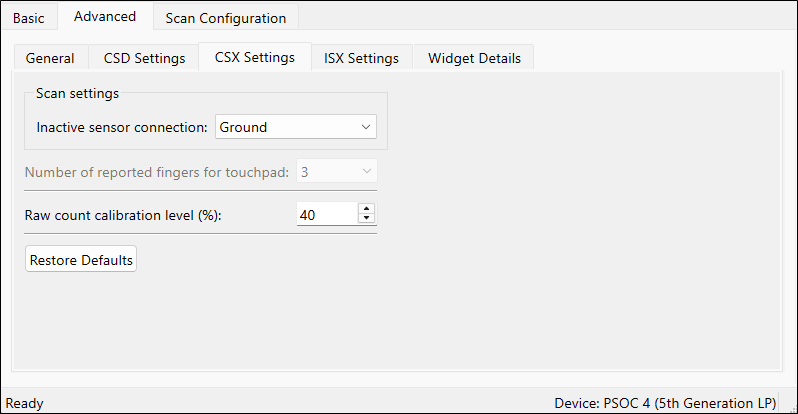Increase raw count calibration level with up arrow
798x414 pixels.
(x=366, y=209)
